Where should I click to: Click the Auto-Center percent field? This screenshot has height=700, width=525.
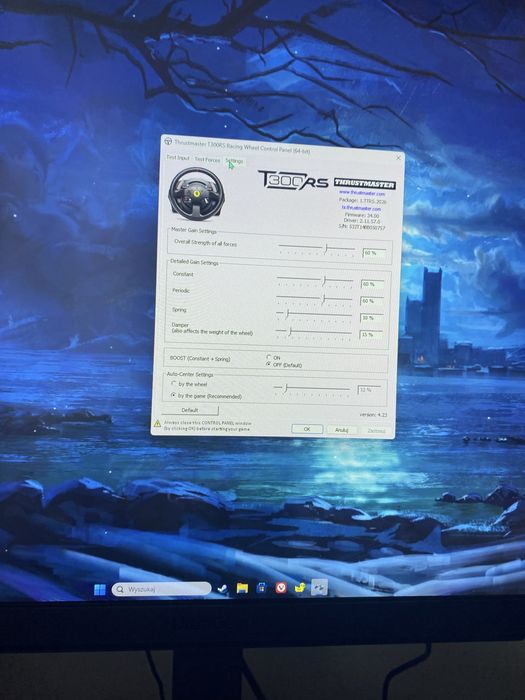click(369, 391)
